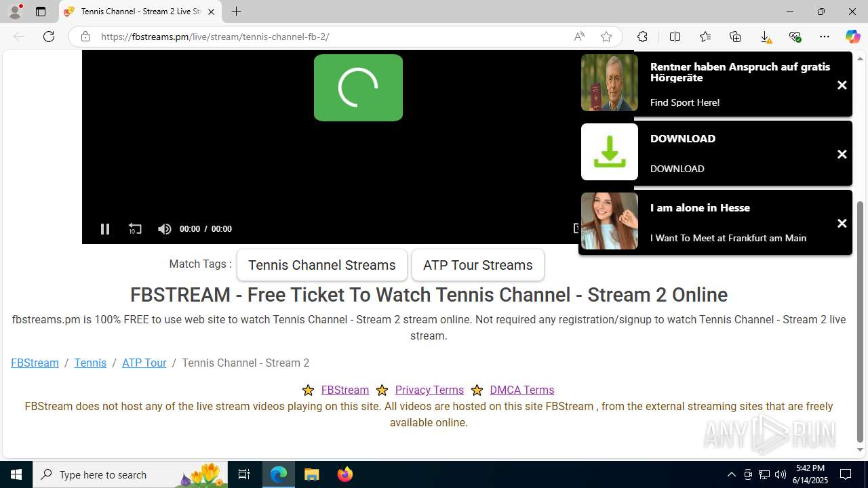Open Firefox from taskbar
Screen dimensions: 868x488
pos(345,474)
